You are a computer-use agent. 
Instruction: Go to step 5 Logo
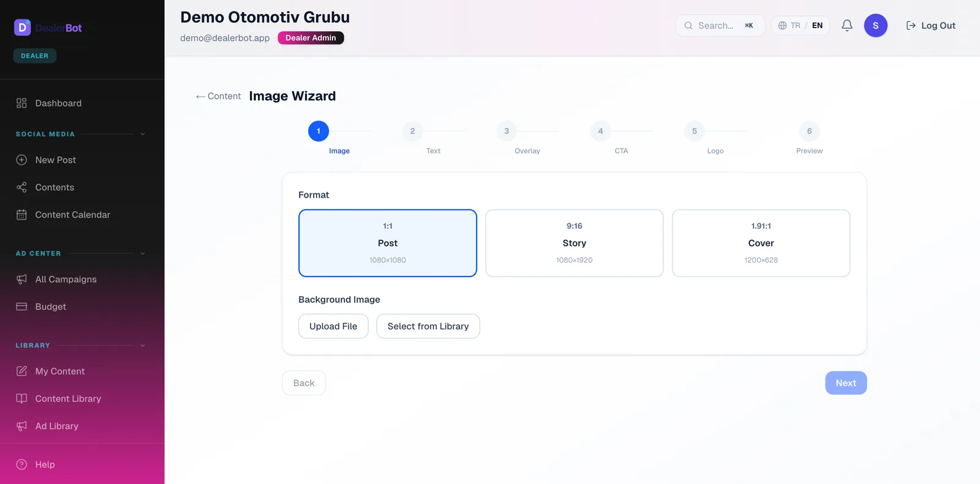[695, 131]
